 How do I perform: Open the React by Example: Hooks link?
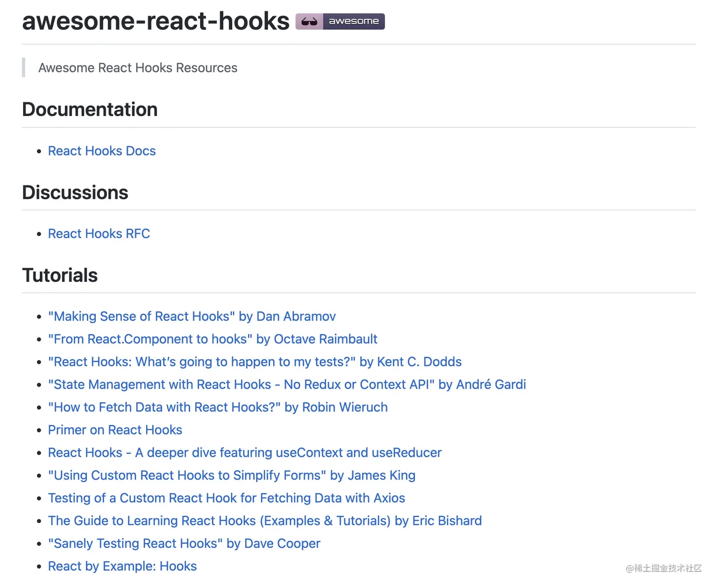click(122, 566)
